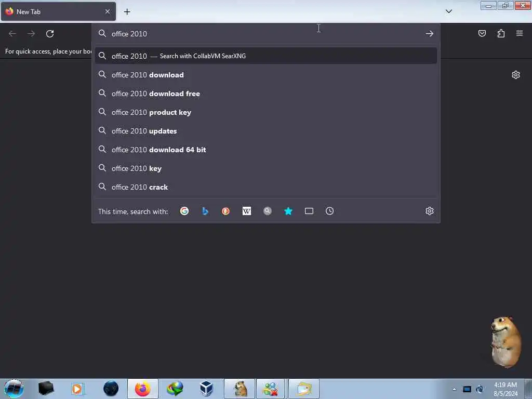The width and height of the screenshot is (532, 399).
Task: Select suggestion office 2010 product key
Action: (x=265, y=112)
